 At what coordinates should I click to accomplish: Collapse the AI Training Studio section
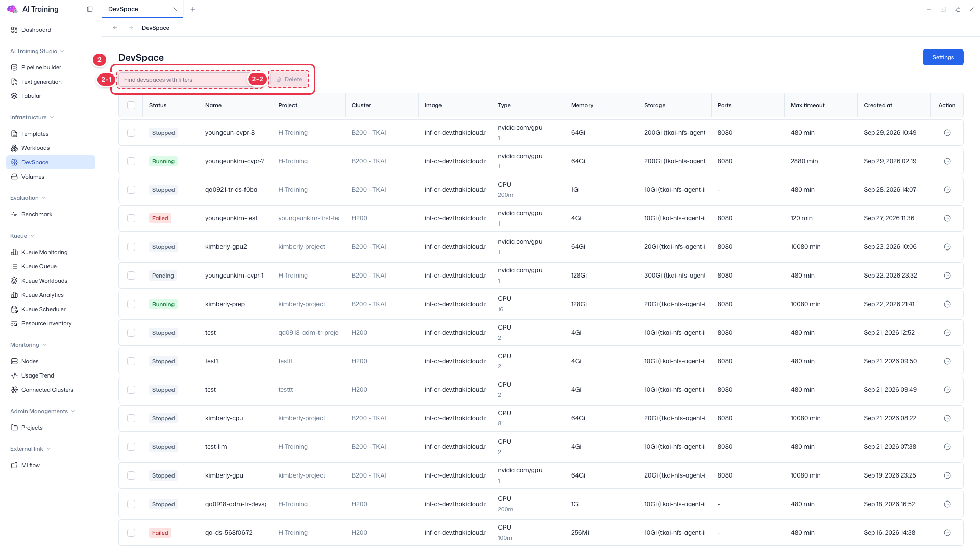(x=37, y=51)
